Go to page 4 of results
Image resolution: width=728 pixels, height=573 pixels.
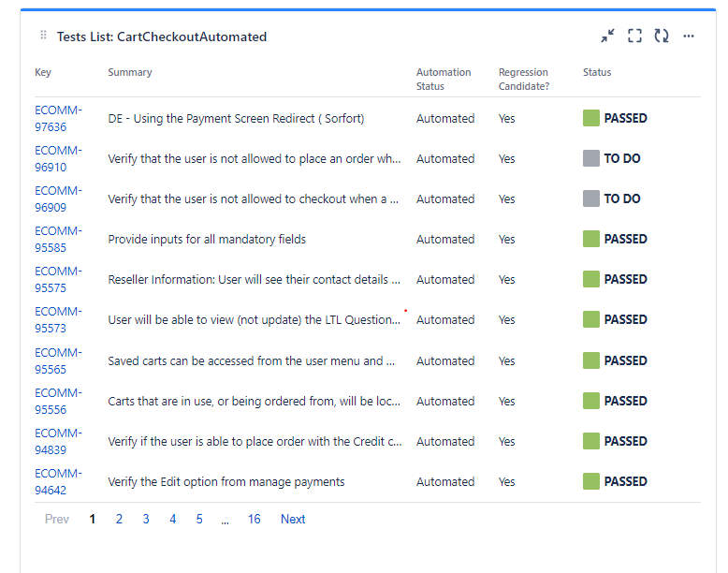173,519
